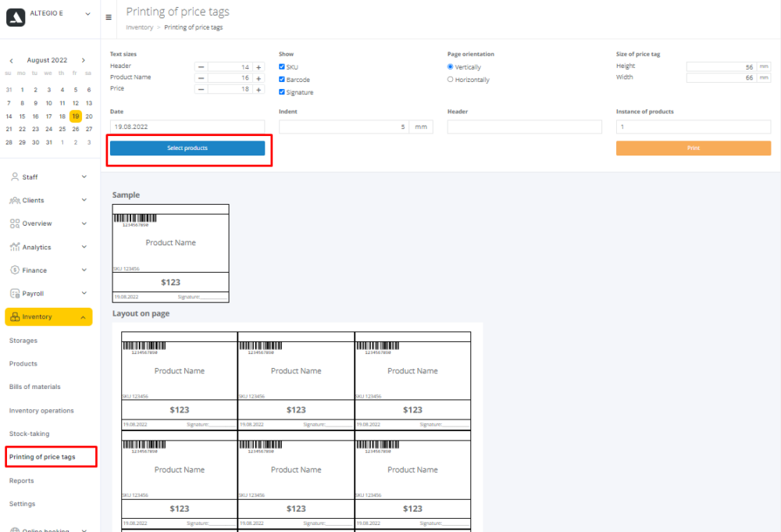Open Bills of materials page
This screenshot has width=781, height=532.
tap(35, 387)
